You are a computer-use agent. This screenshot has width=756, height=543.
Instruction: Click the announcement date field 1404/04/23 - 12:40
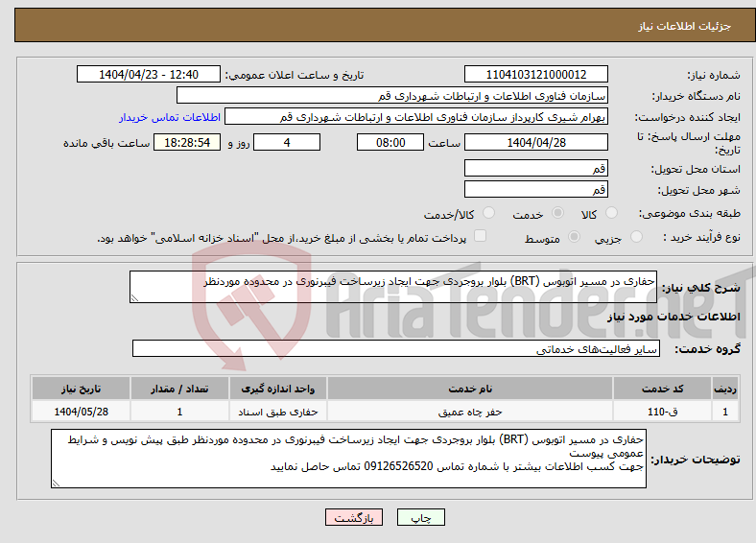[x=149, y=74]
